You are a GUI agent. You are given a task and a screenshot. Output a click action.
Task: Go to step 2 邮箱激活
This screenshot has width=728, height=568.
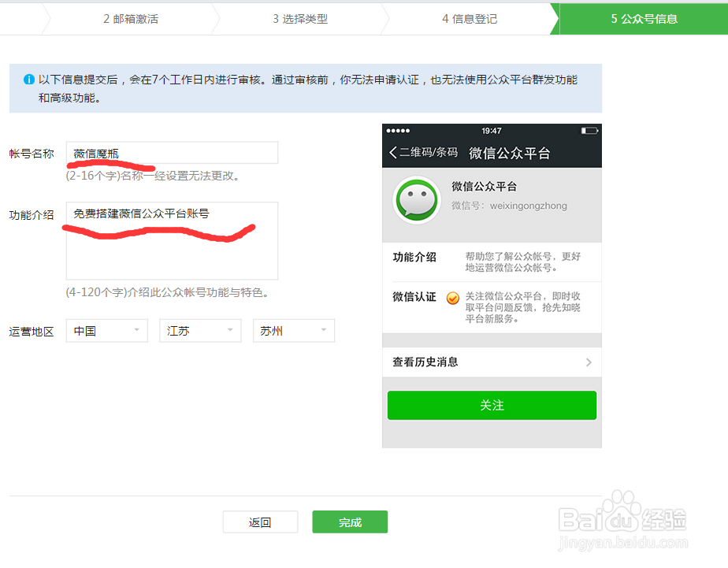pyautogui.click(x=131, y=19)
